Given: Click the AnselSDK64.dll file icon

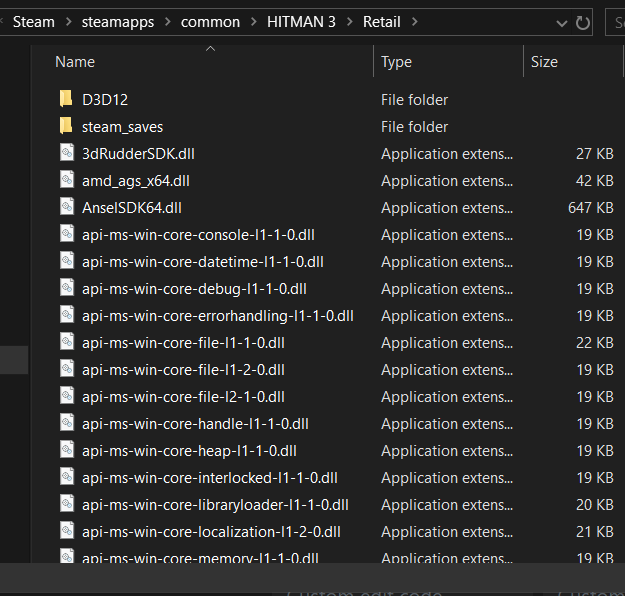Looking at the screenshot, I should point(67,207).
